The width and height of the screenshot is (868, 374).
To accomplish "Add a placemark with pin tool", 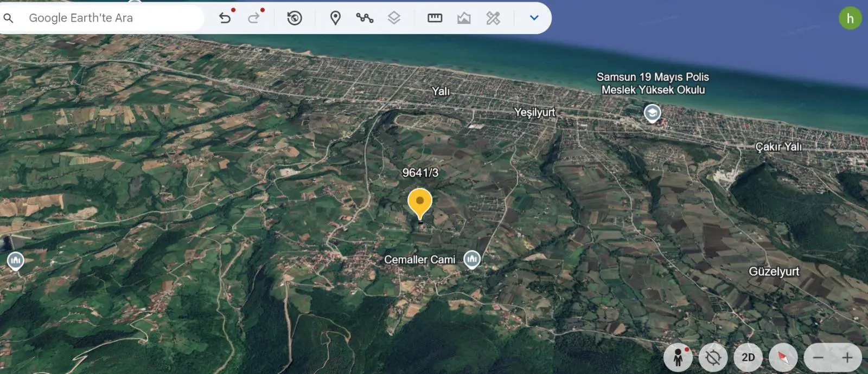I will click(336, 18).
